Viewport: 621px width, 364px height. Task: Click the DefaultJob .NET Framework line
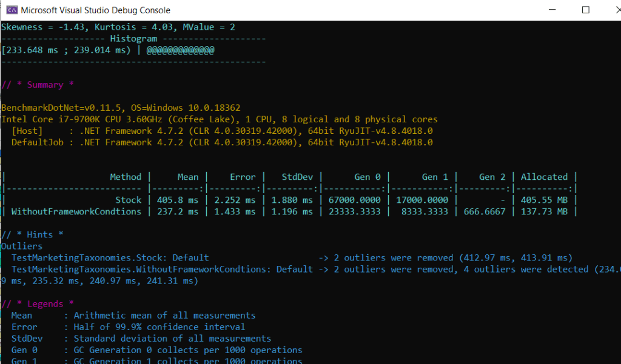[x=221, y=142]
